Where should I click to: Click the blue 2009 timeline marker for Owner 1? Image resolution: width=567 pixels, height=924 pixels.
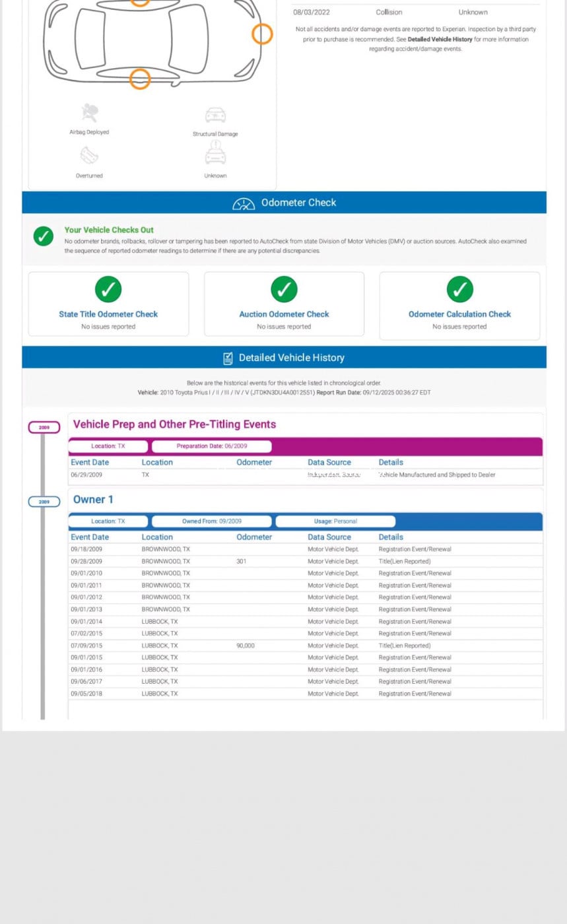pyautogui.click(x=44, y=502)
